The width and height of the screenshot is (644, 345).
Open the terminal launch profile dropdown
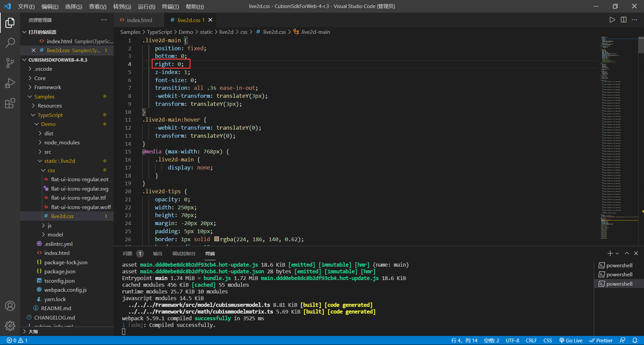pyautogui.click(x=617, y=254)
